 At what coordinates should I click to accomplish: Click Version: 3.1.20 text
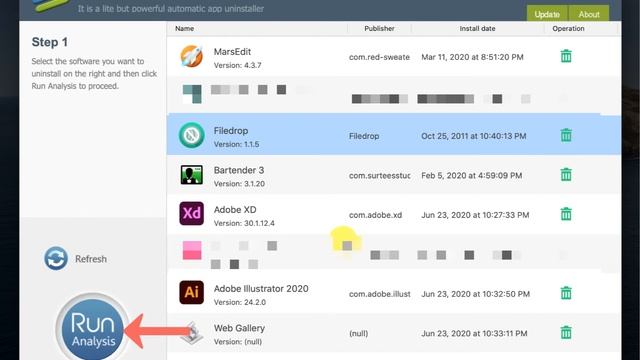click(239, 184)
